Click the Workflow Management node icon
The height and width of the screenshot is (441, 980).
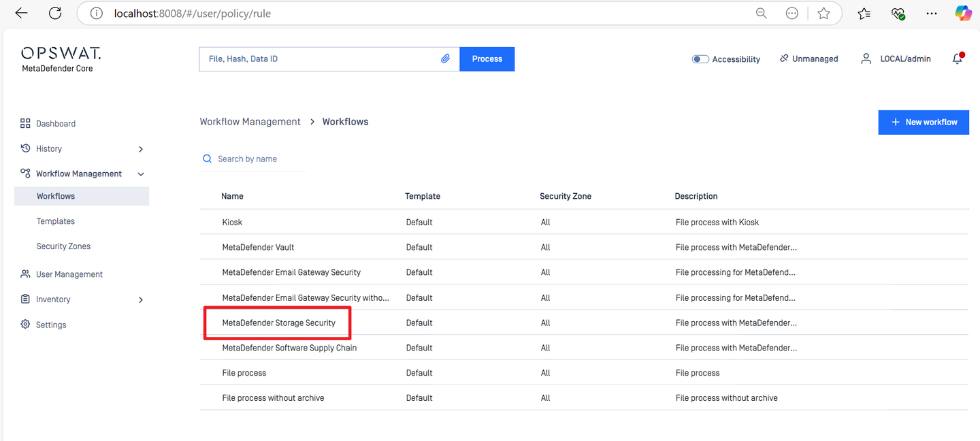pos(25,174)
